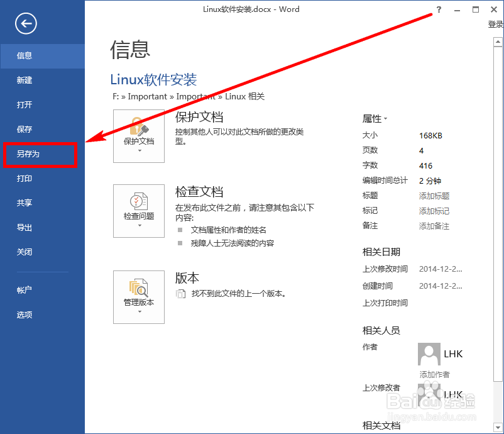
Task: Click 登录 to sign into Office
Action: point(495,23)
